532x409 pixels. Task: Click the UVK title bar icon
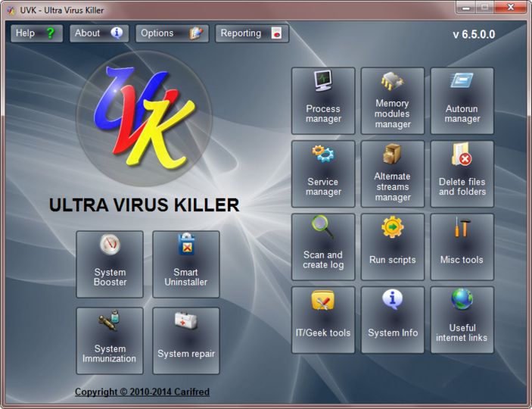(x=11, y=10)
